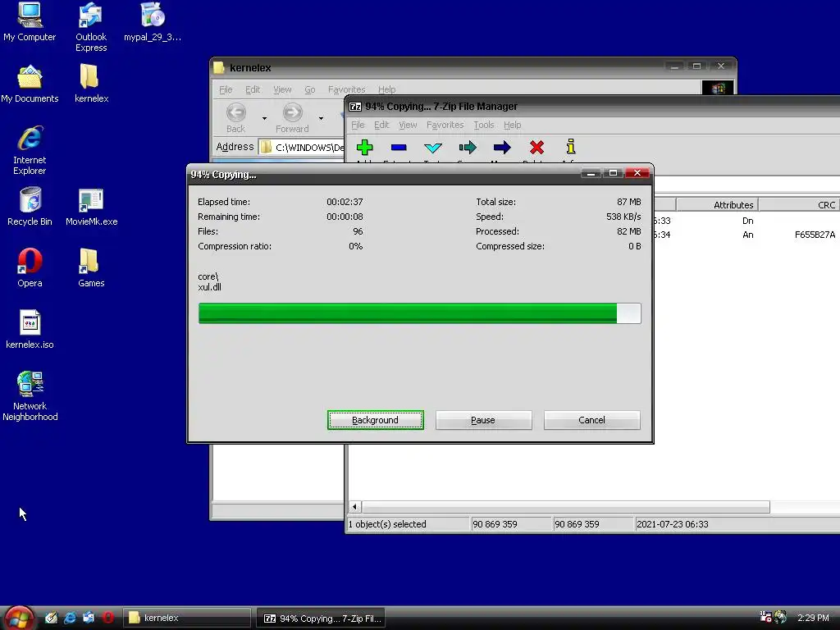Click horizontal scrollbar left arrow in 7-Zip
This screenshot has width=840, height=630.
point(354,506)
